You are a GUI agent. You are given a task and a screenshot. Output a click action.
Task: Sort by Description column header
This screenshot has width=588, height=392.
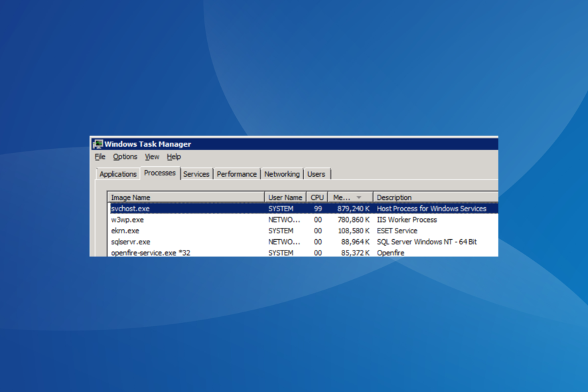tap(436, 197)
